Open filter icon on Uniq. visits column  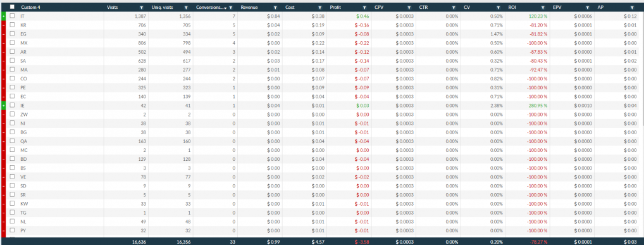tap(186, 8)
